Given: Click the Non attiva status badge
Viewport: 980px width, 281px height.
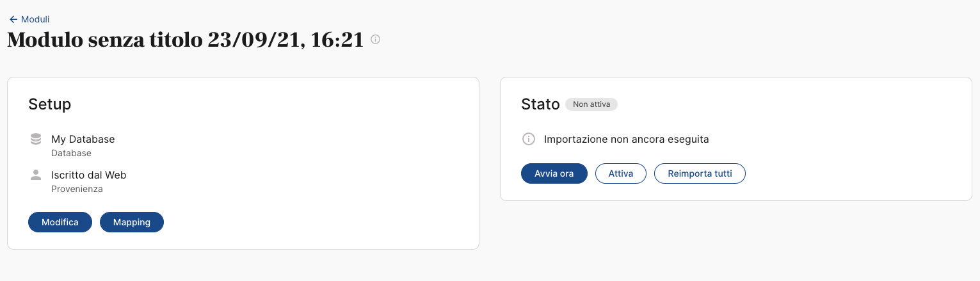Looking at the screenshot, I should coord(591,104).
